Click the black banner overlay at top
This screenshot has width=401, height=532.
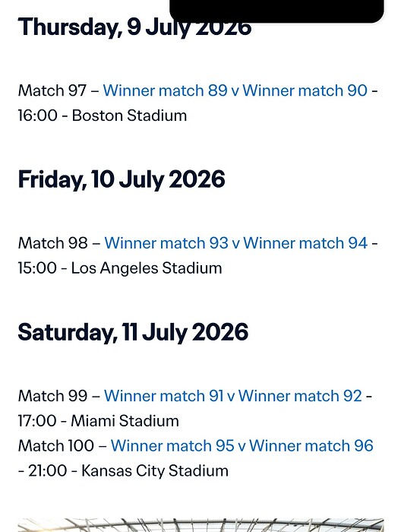pyautogui.click(x=276, y=11)
